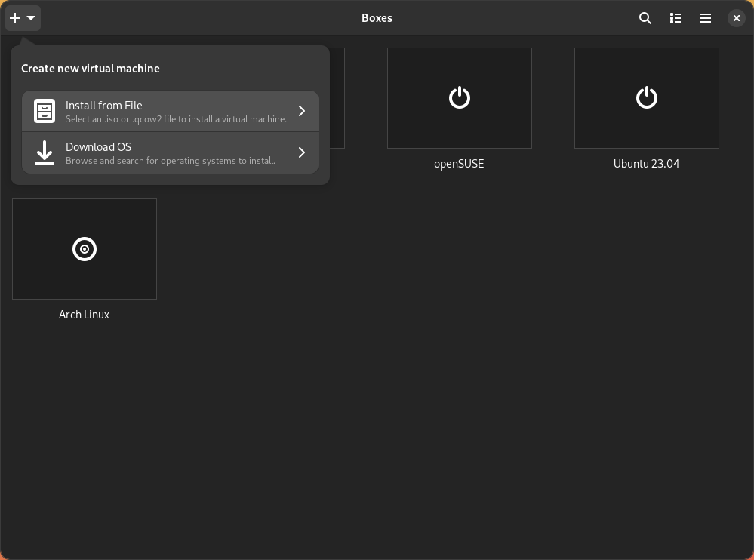
Task: Close the Boxes window
Action: (x=736, y=18)
